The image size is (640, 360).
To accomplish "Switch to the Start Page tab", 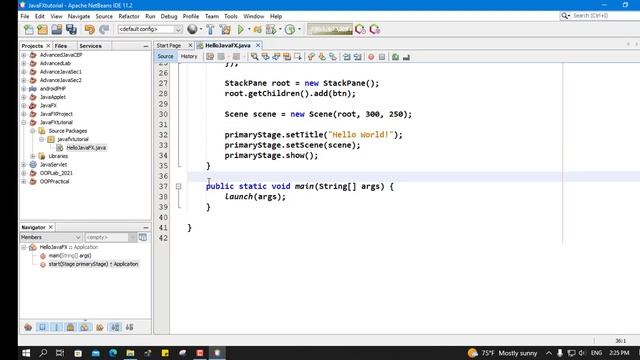I will click(169, 45).
